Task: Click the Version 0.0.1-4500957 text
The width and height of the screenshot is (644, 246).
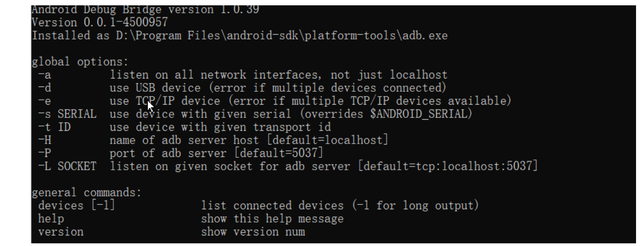Action: [x=100, y=22]
